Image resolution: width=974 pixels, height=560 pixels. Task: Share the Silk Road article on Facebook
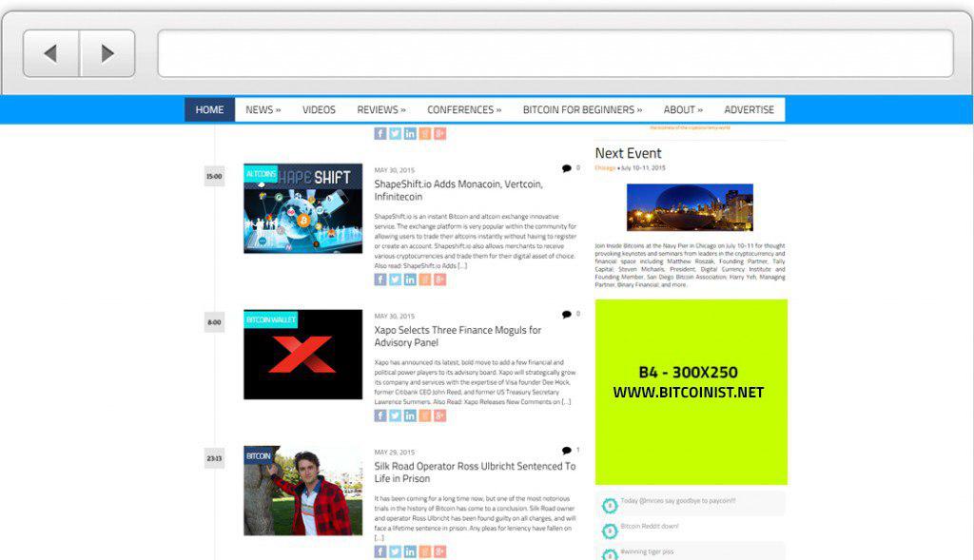tap(380, 551)
